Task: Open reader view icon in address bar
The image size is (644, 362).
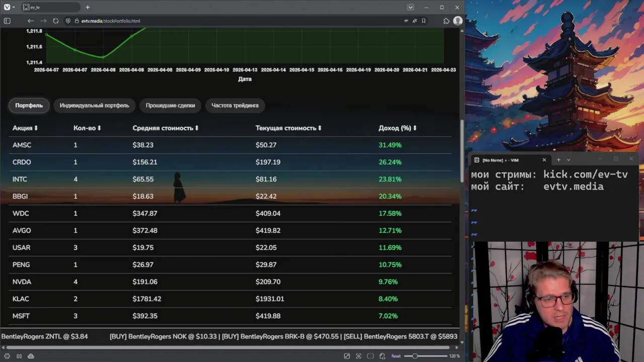Action: tap(406, 21)
